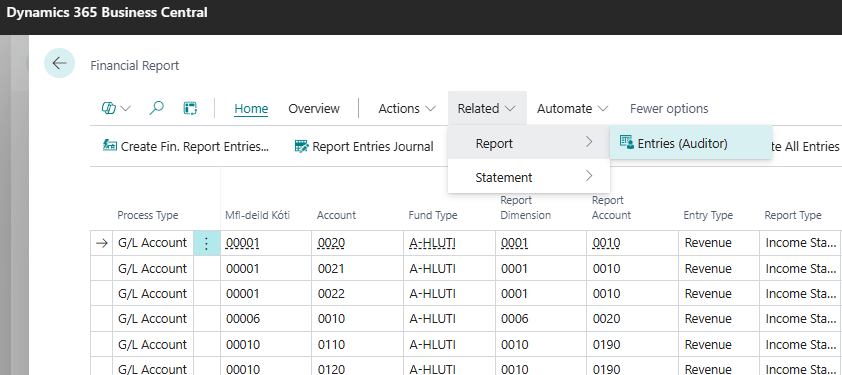This screenshot has height=375, width=842.
Task: Sort by the Process Type column header
Action: click(x=148, y=215)
